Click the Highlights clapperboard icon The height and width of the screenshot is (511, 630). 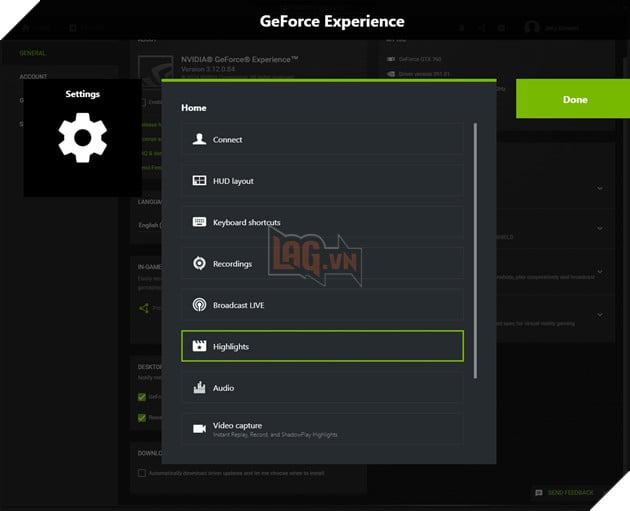tap(199, 345)
